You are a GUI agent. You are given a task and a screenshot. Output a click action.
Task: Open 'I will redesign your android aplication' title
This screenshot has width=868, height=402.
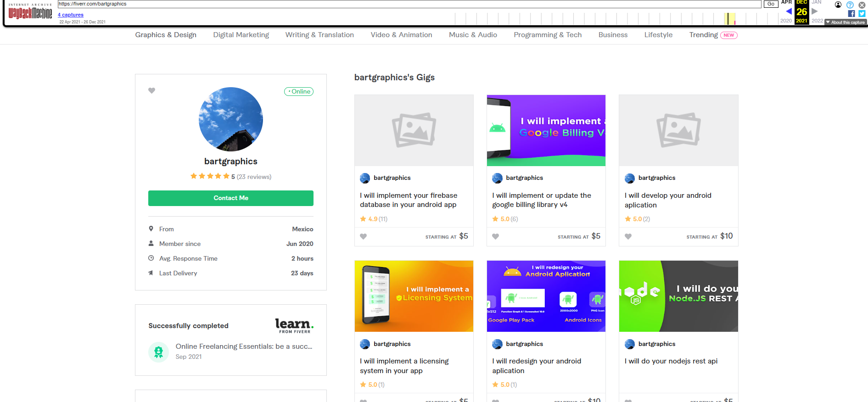pos(537,366)
